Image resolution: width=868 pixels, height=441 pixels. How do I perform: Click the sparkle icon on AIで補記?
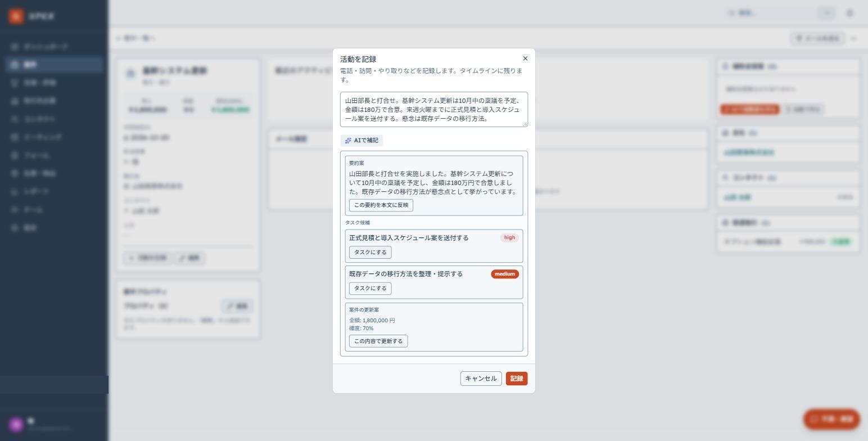[x=348, y=141]
